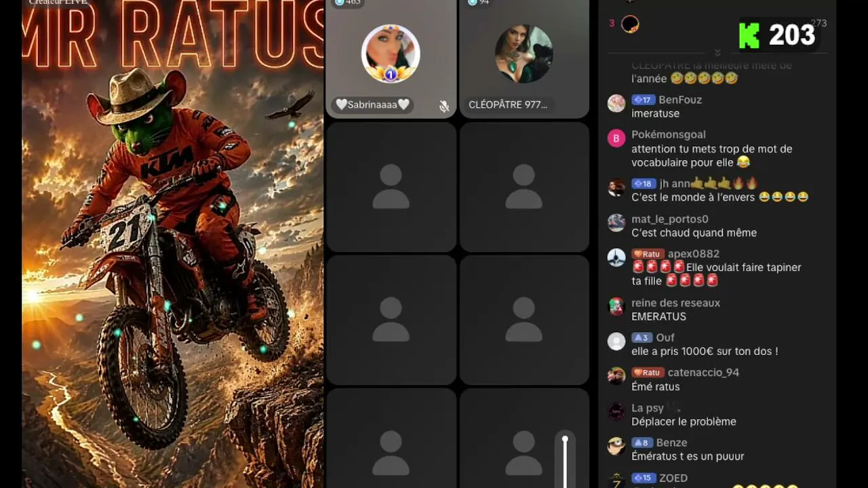This screenshot has height=488, width=868.
Task: Open mat_le_portos0's username in chat
Action: click(670, 219)
